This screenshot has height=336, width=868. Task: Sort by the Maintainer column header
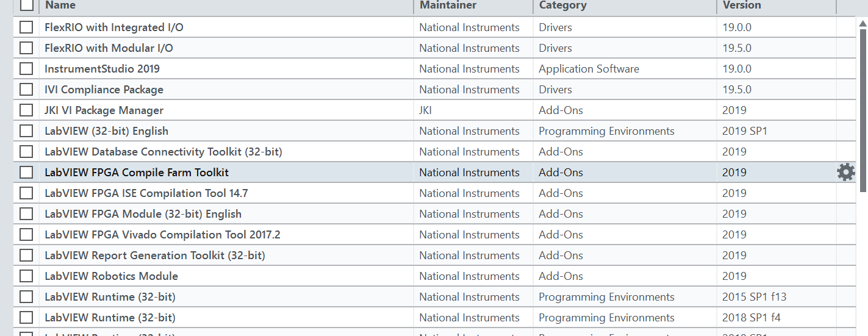pyautogui.click(x=448, y=5)
